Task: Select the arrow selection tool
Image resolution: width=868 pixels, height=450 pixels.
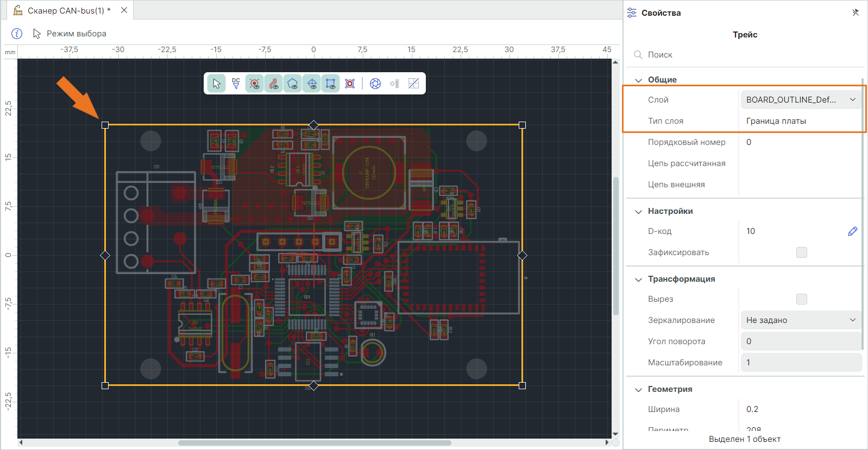Action: [x=216, y=84]
